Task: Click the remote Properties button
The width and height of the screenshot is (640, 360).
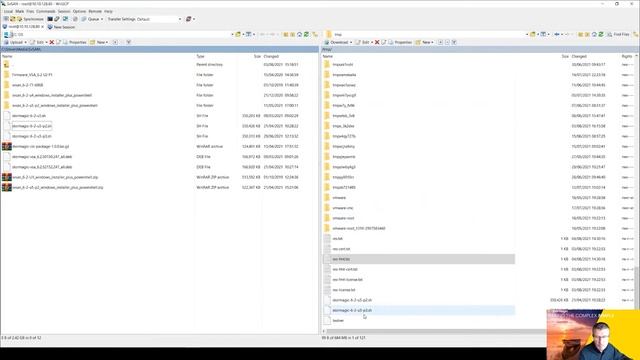Action: [400, 42]
